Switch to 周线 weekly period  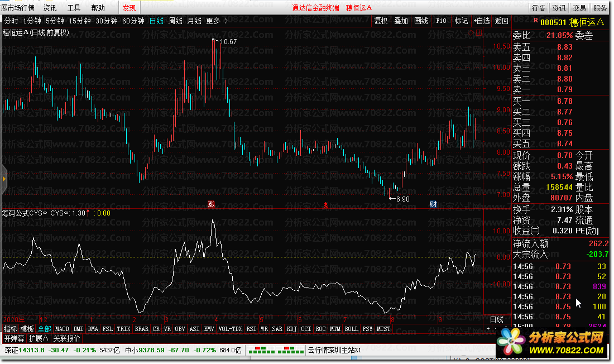tap(175, 21)
